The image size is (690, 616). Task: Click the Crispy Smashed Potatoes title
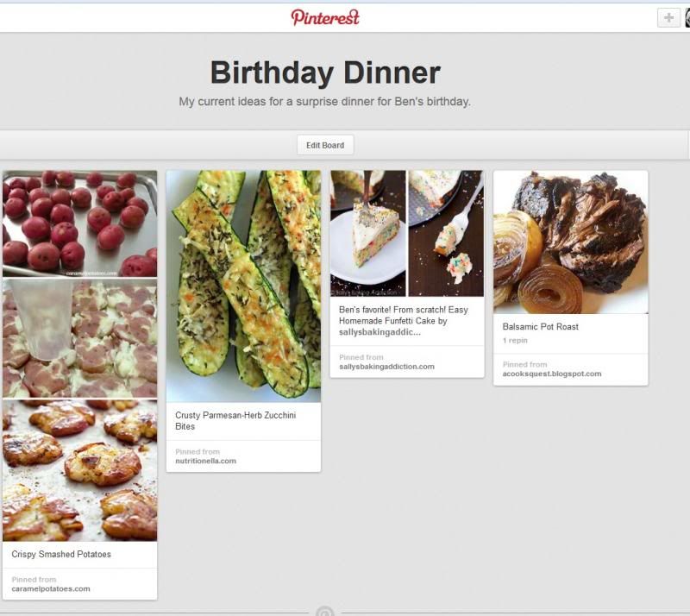click(61, 555)
